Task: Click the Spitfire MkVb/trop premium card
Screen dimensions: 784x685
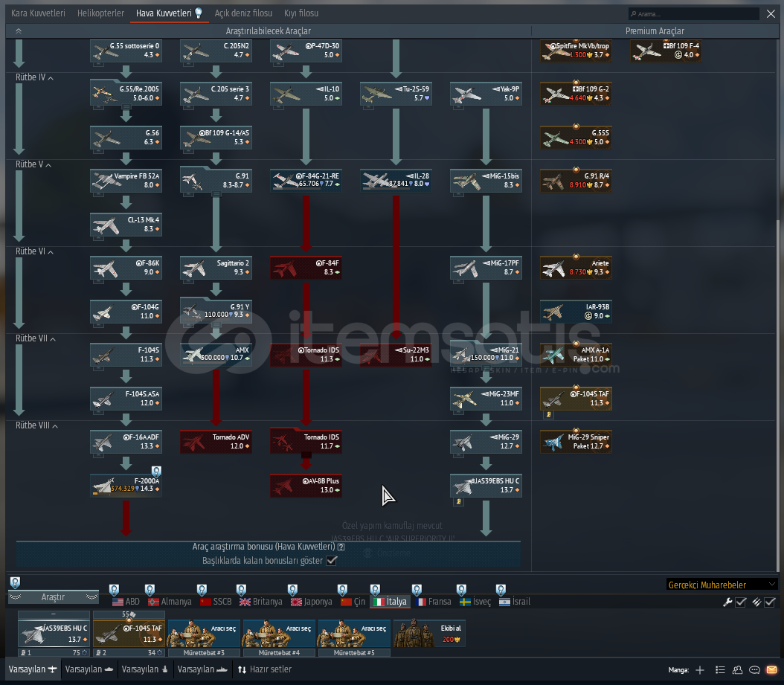Action: tap(576, 50)
